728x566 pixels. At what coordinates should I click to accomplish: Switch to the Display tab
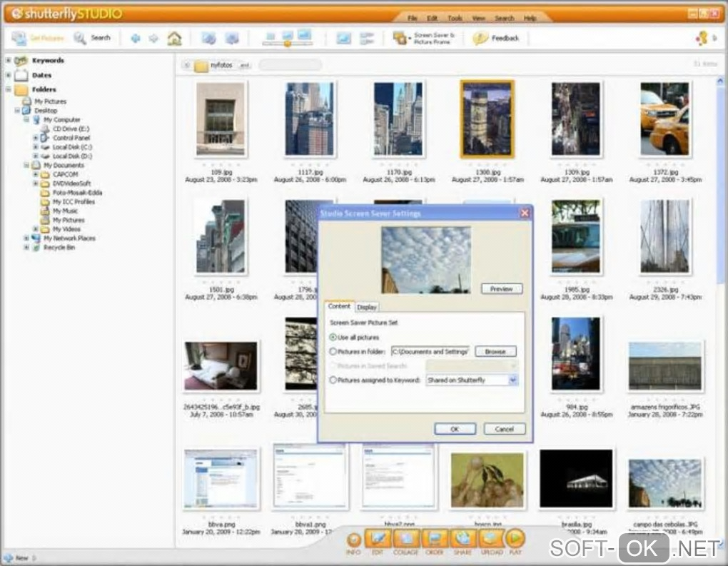pos(367,307)
